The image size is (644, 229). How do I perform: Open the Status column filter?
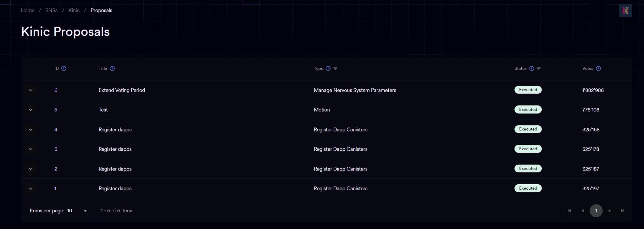point(539,69)
